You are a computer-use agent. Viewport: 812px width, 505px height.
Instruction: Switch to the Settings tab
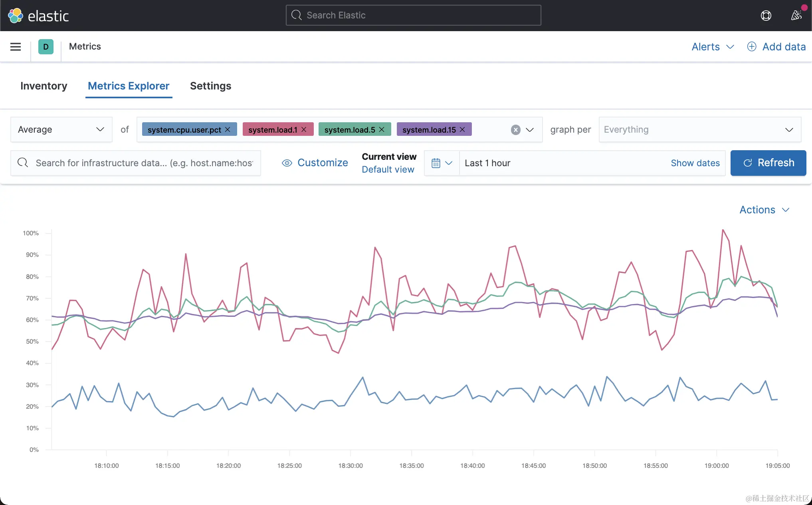coord(210,86)
